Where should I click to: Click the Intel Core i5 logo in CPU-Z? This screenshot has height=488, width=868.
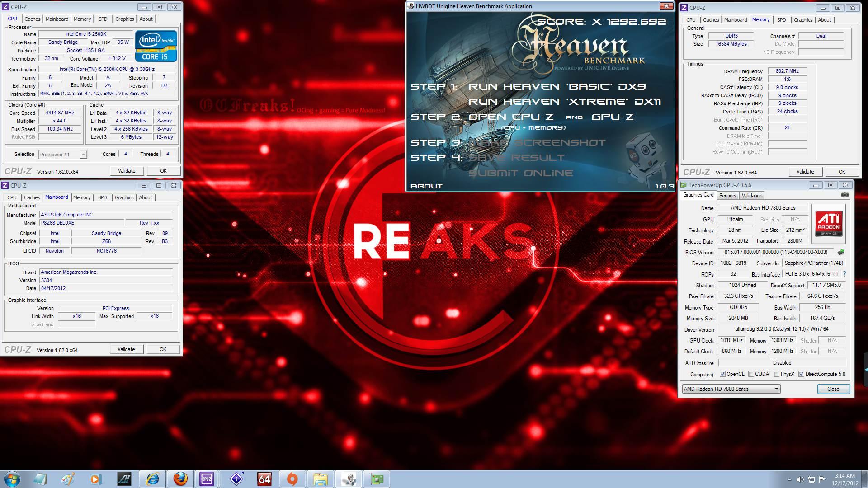tap(156, 46)
